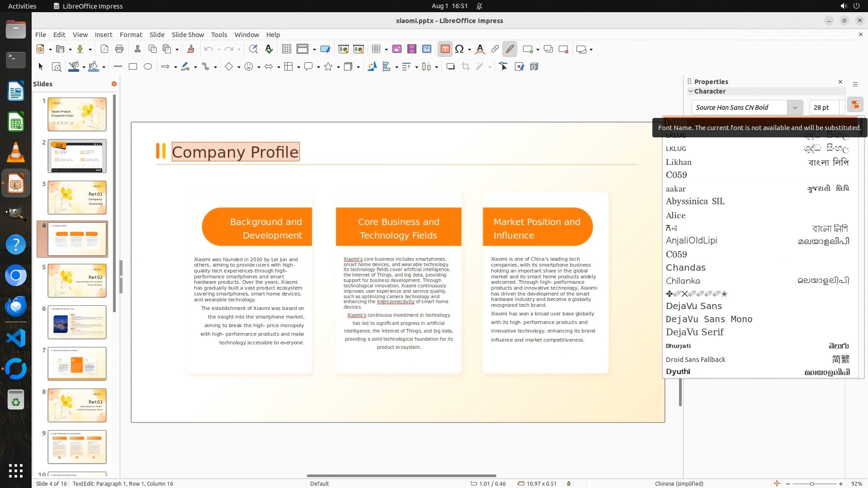Select the Insert Text Box tool

445,49
